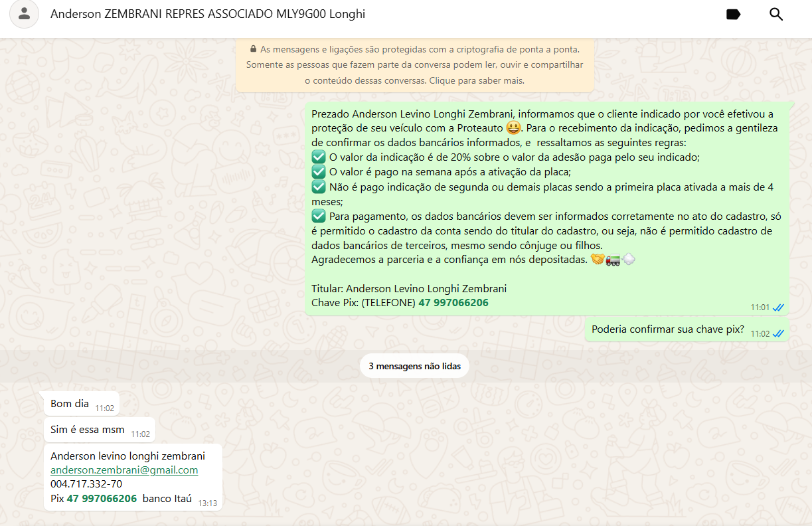The width and height of the screenshot is (812, 526).
Task: Open the chat search magnifier icon
Action: tap(776, 15)
